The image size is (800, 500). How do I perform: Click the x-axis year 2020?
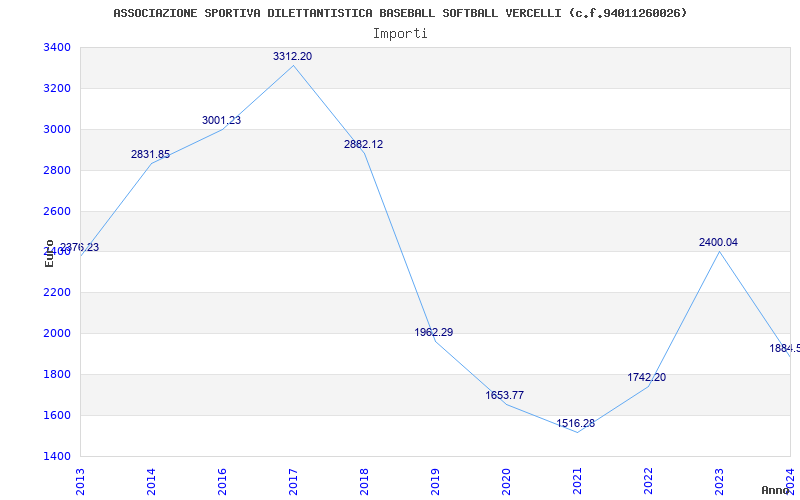pyautogui.click(x=506, y=481)
